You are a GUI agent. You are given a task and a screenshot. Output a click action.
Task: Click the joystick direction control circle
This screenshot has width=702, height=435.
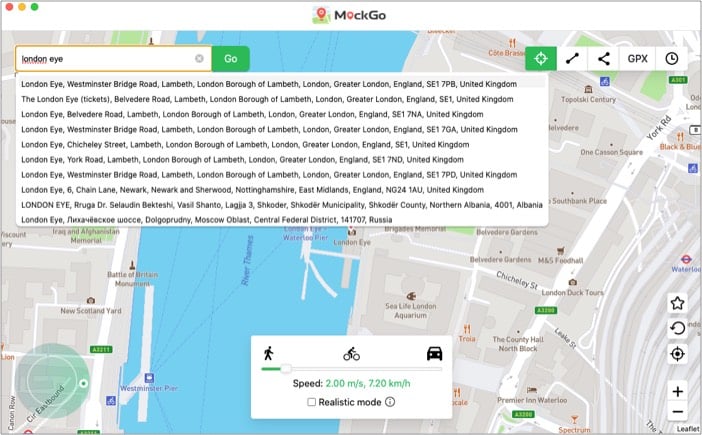tap(52, 381)
